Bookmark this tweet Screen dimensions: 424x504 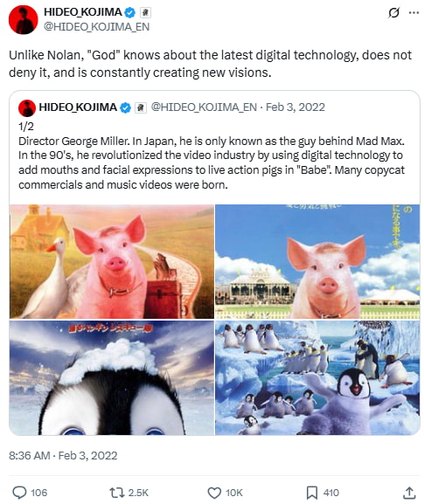tap(312, 493)
